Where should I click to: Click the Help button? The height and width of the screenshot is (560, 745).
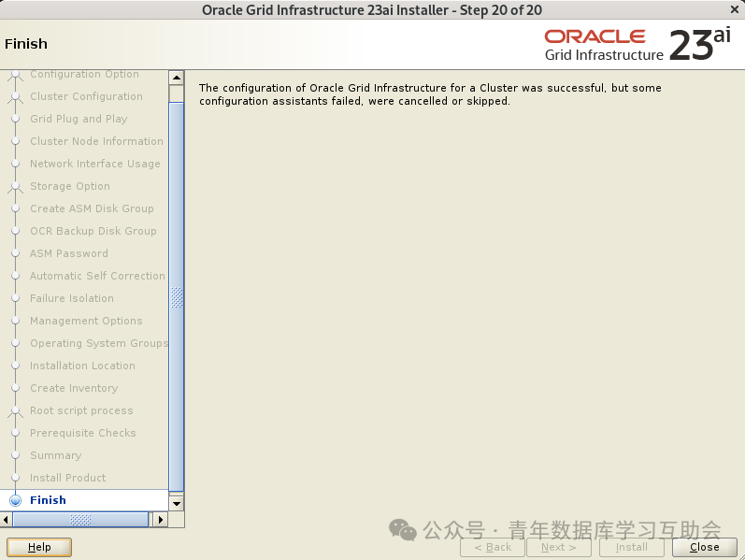[x=39, y=547]
